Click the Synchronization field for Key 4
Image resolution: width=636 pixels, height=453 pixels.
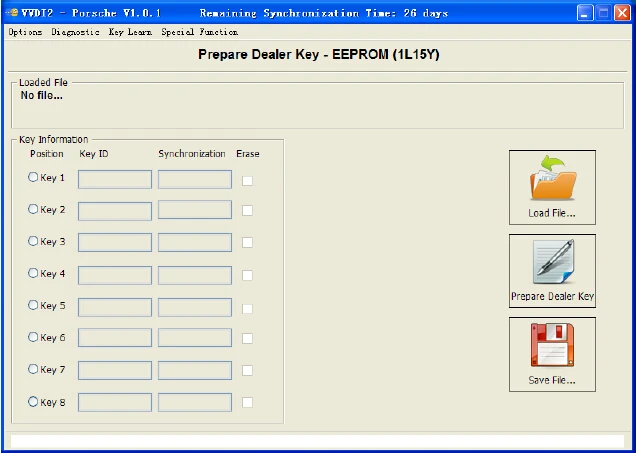(x=195, y=275)
